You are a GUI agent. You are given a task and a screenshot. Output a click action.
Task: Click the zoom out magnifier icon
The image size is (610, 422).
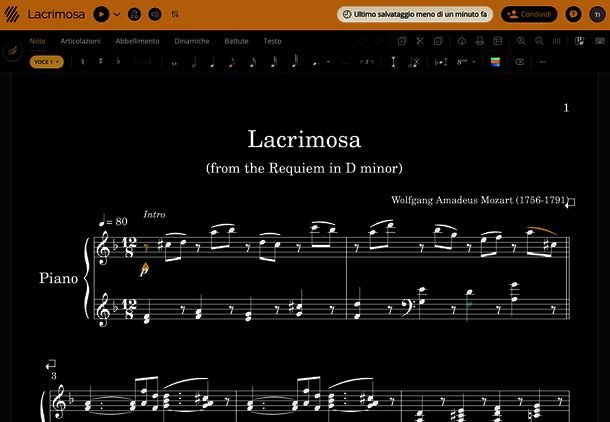(x=539, y=41)
